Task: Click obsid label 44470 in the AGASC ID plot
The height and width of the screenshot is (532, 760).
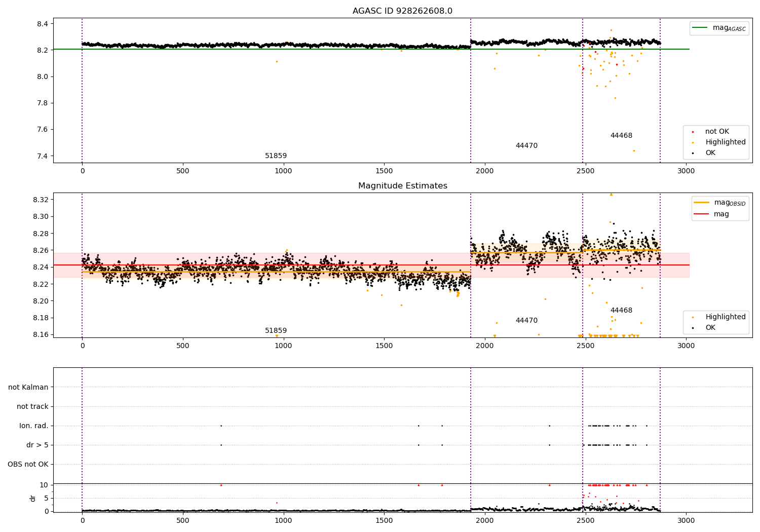Action: click(526, 146)
